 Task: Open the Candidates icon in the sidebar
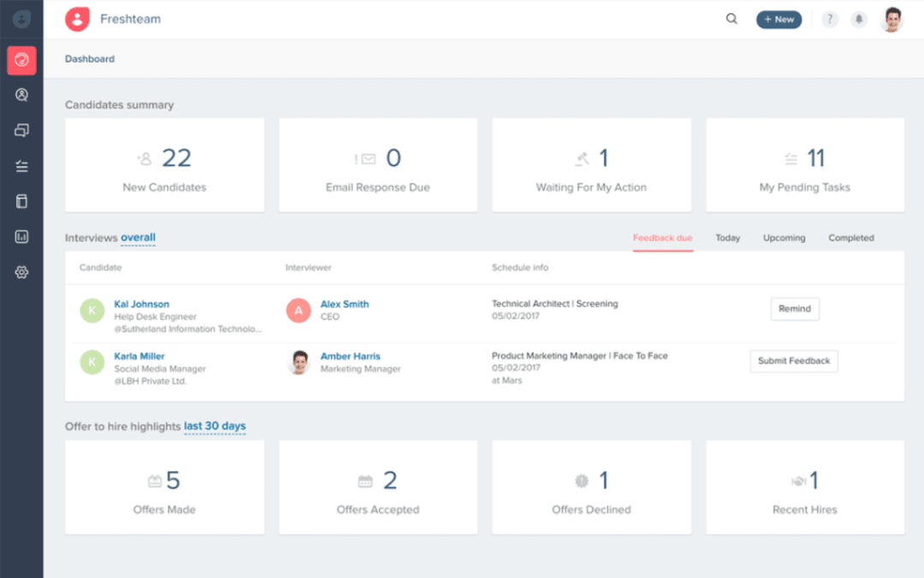pos(21,95)
